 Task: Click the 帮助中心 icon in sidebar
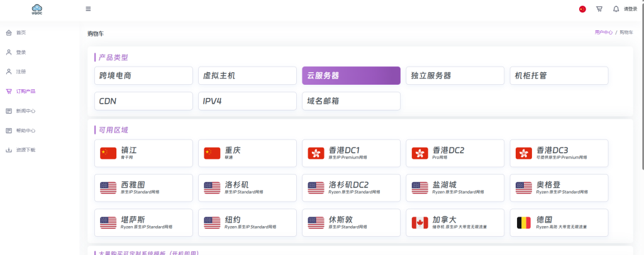point(9,131)
